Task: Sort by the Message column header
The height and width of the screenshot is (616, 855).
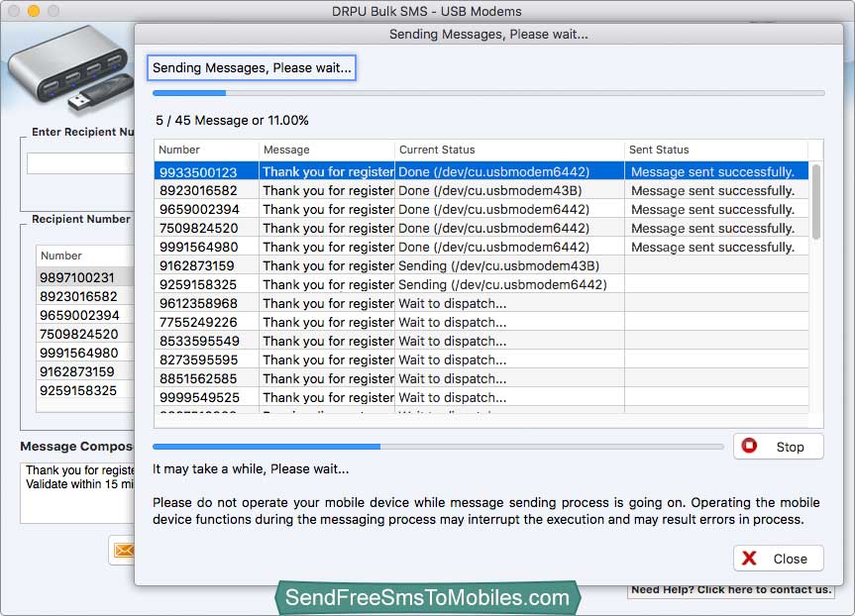Action: [327, 150]
